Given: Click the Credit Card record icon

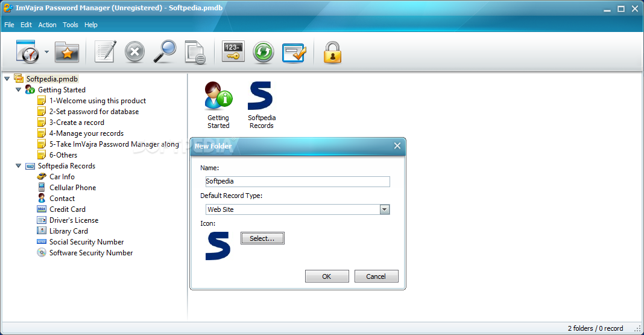Looking at the screenshot, I should (x=42, y=209).
